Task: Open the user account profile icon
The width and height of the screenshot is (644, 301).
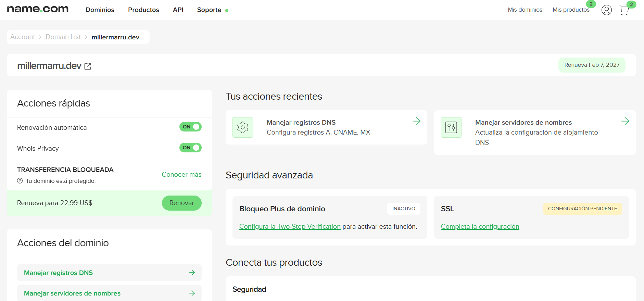Action: [606, 10]
